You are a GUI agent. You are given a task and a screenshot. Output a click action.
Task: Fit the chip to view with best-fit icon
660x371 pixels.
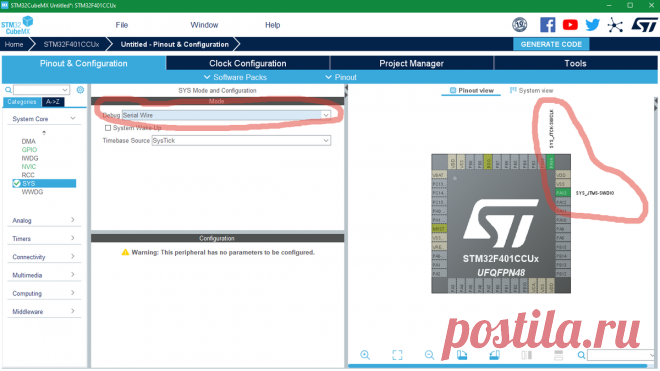click(397, 355)
